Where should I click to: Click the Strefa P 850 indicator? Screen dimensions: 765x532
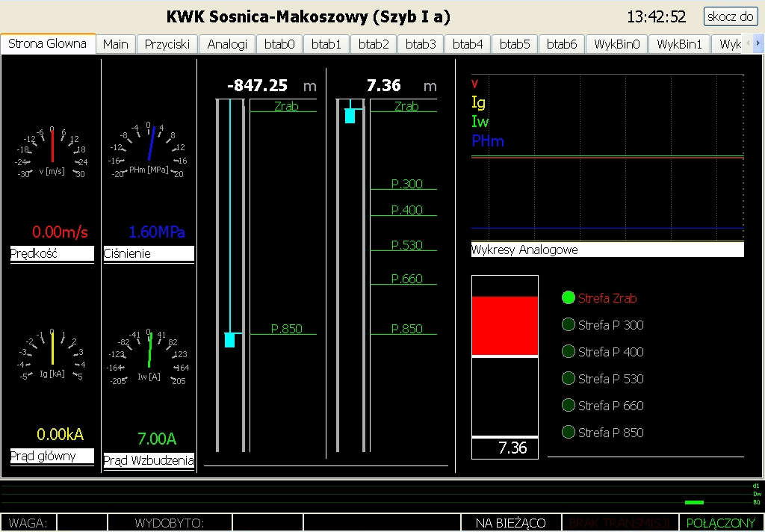(x=569, y=432)
